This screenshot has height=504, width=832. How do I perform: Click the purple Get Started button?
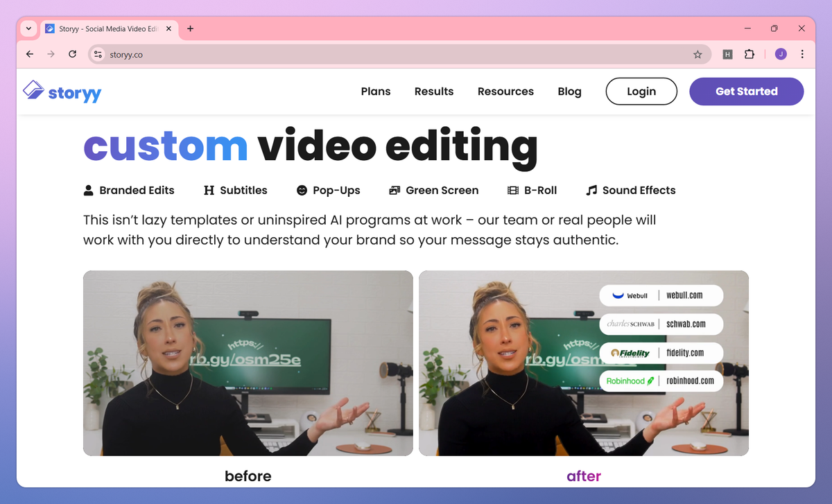747,92
